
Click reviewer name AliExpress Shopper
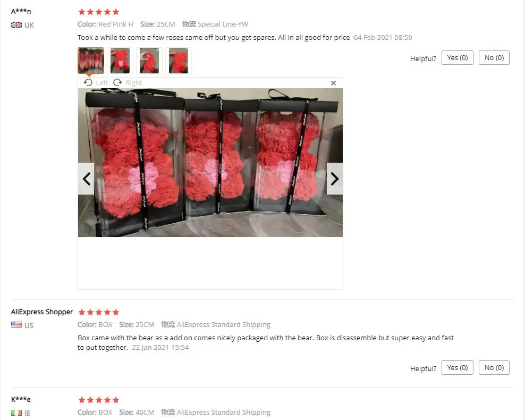tap(42, 312)
